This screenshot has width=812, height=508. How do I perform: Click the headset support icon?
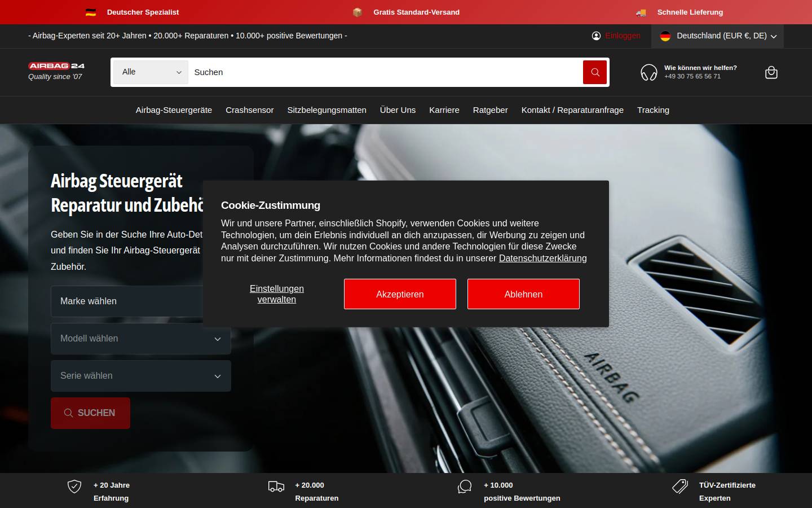click(649, 72)
